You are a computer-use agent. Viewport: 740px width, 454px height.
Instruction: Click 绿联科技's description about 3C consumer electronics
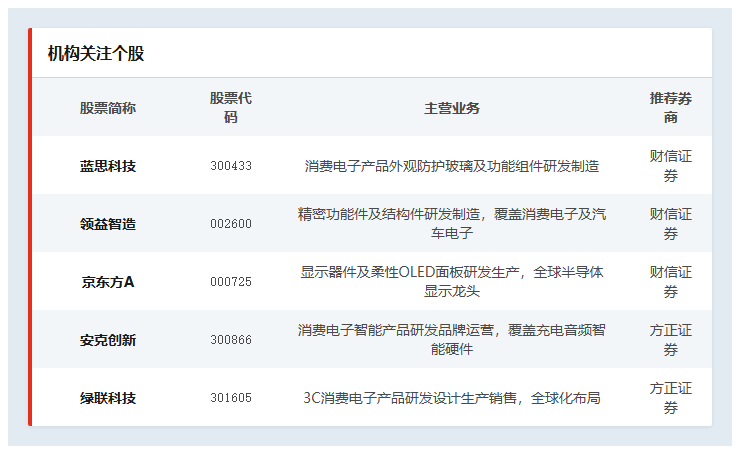coord(452,398)
